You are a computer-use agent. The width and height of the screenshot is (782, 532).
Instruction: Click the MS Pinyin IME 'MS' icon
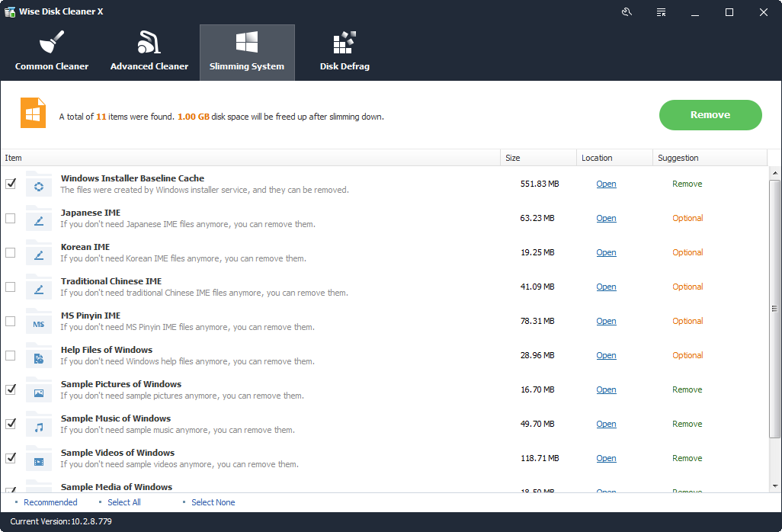39,324
